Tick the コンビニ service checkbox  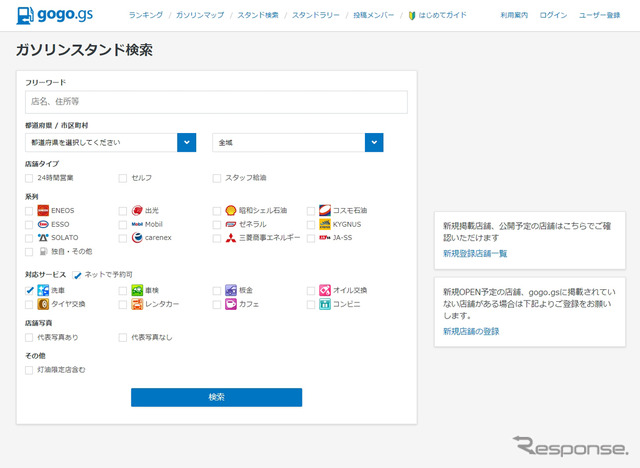click(x=311, y=304)
